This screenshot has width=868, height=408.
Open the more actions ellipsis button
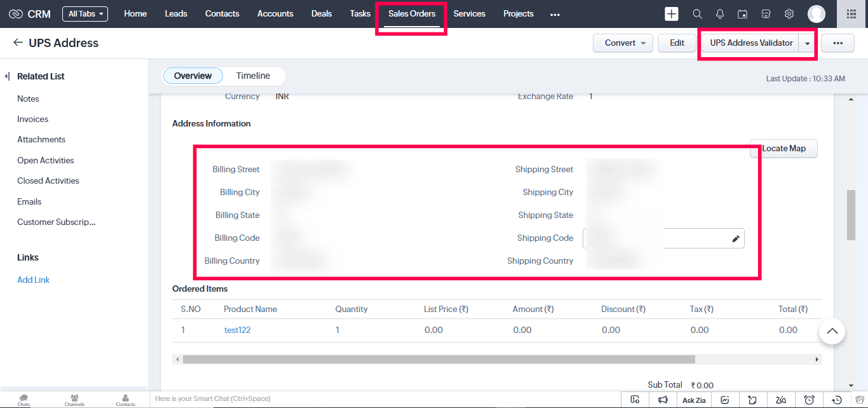pyautogui.click(x=837, y=43)
